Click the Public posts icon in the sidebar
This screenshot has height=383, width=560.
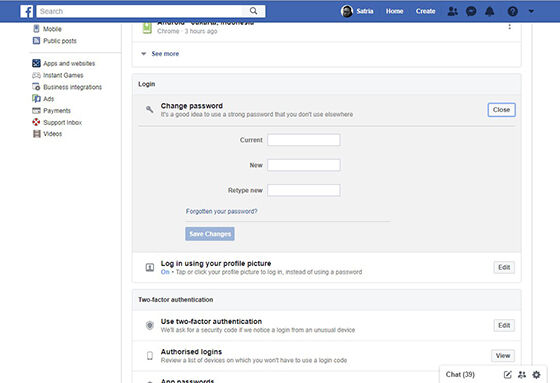[x=36, y=41]
